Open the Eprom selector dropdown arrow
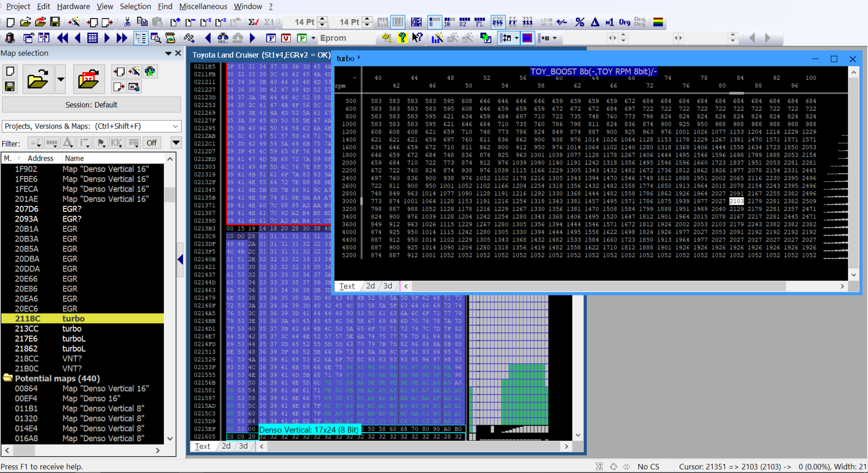Screen dimensions: 868x473 click(313, 38)
